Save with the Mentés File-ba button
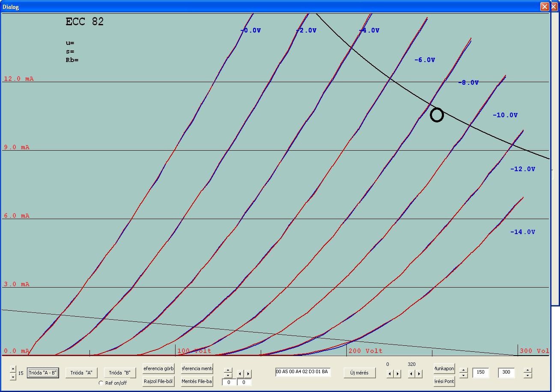 tap(197, 381)
